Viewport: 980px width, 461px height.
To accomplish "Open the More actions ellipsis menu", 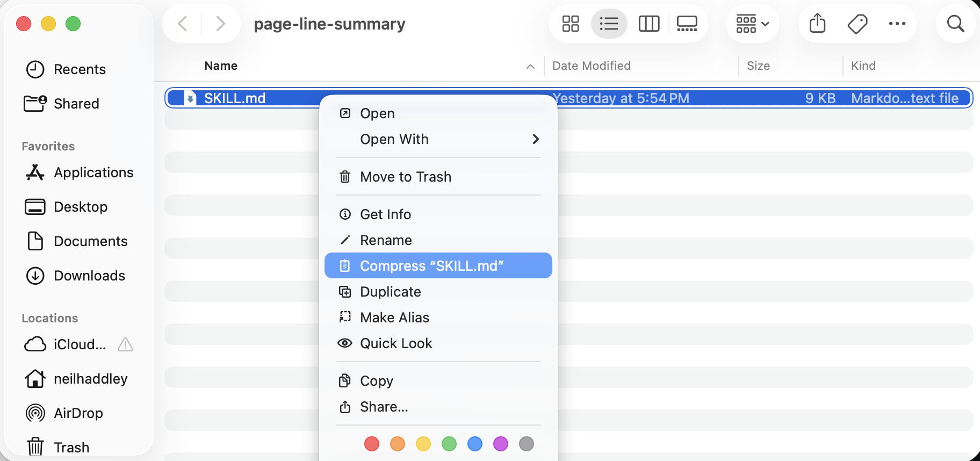I will coord(897,24).
